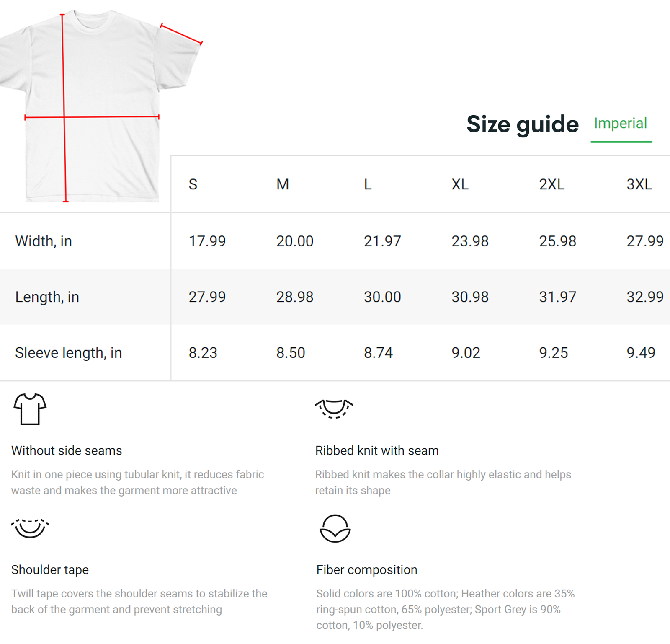The image size is (670, 644).
Task: Click the t-shirt icon above Without side seams
Action: (30, 409)
